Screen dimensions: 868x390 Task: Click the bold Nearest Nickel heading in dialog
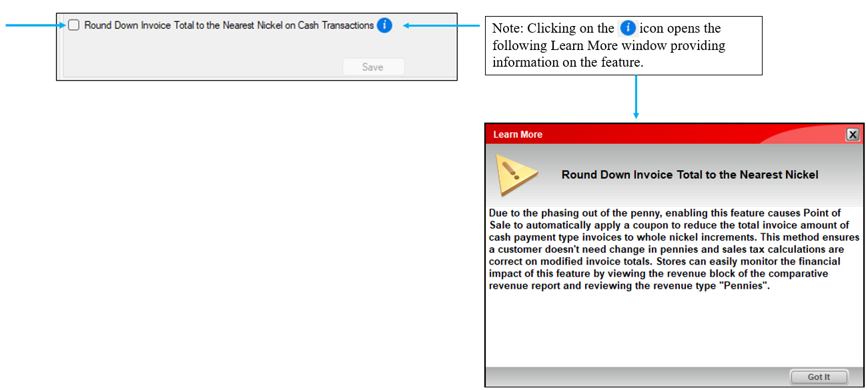[x=690, y=175]
